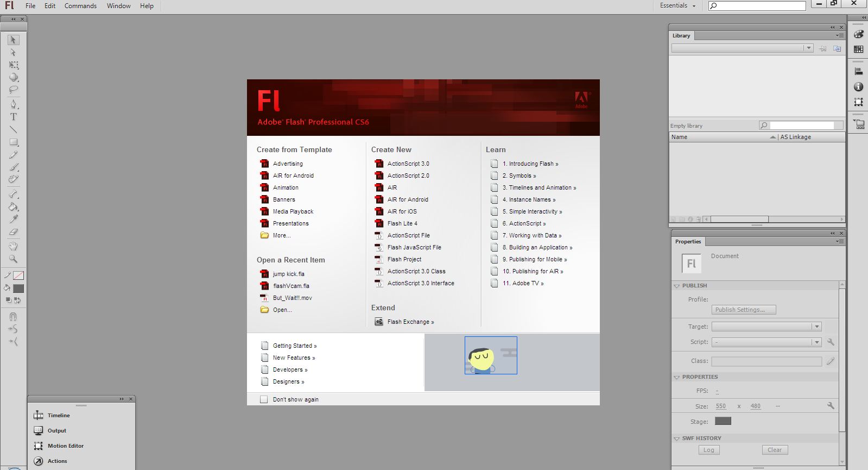This screenshot has height=470, width=868.
Task: Open the Transform panel icon in right dock
Action: tap(859, 102)
